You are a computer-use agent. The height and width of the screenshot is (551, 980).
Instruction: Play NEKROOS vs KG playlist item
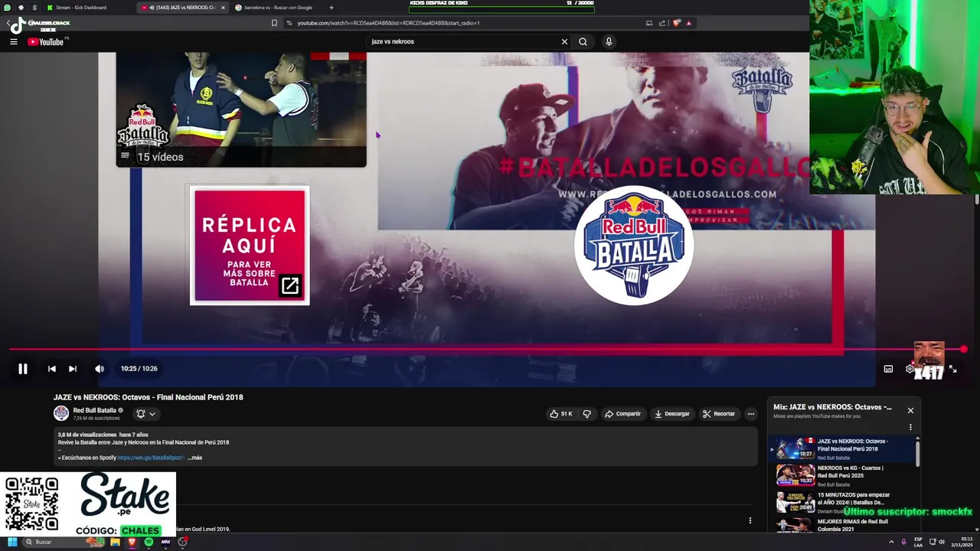point(842,476)
